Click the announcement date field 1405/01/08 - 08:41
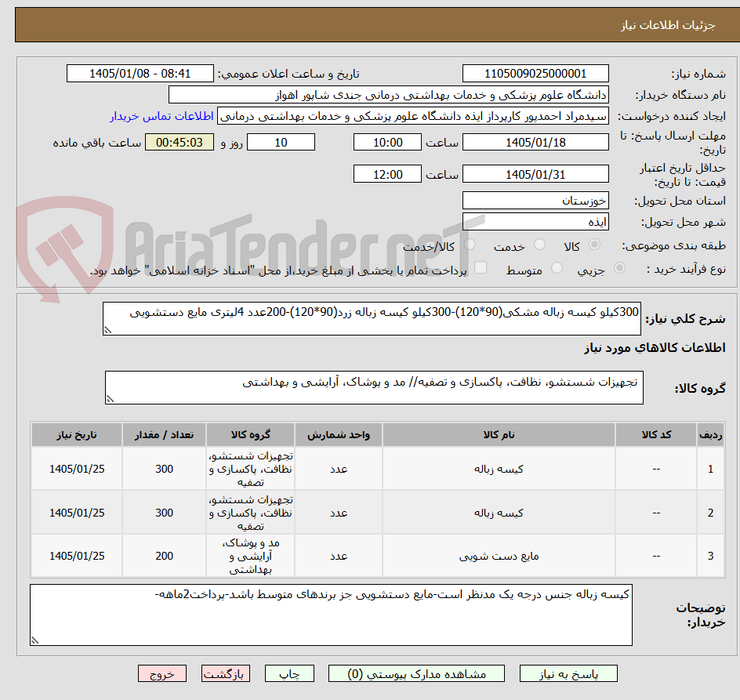Screen dimensions: 740x700 pos(140,74)
